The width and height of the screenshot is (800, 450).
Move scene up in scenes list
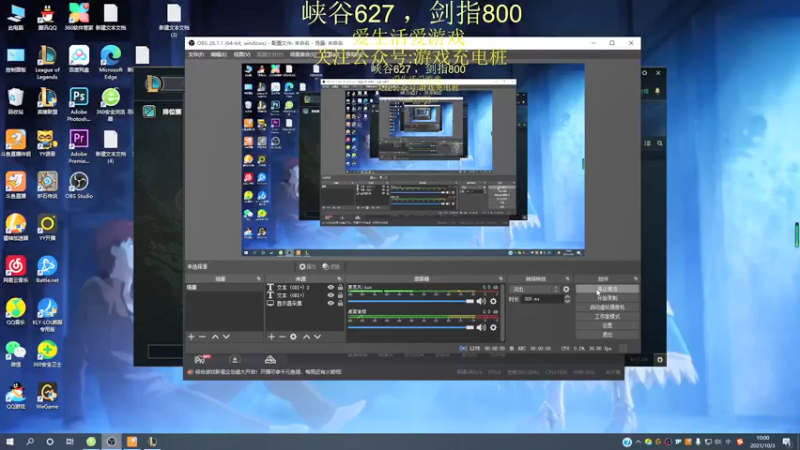tap(215, 337)
